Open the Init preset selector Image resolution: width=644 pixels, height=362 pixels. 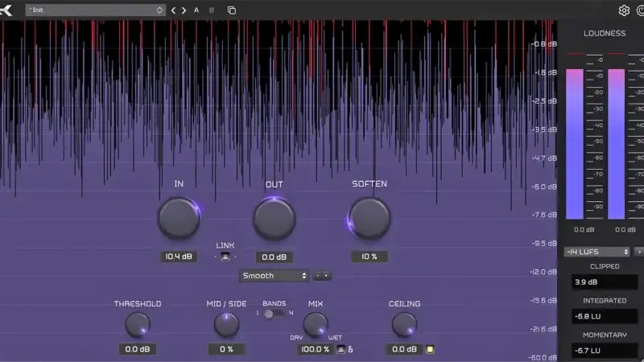(x=95, y=10)
